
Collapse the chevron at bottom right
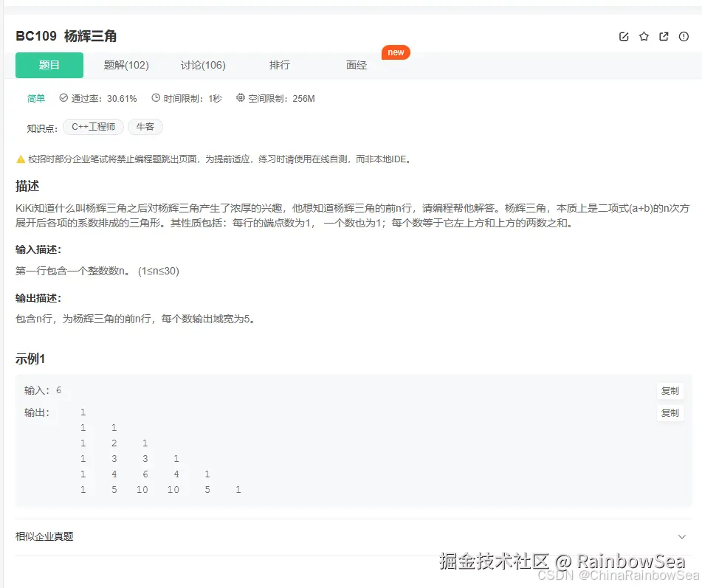pyautogui.click(x=682, y=536)
